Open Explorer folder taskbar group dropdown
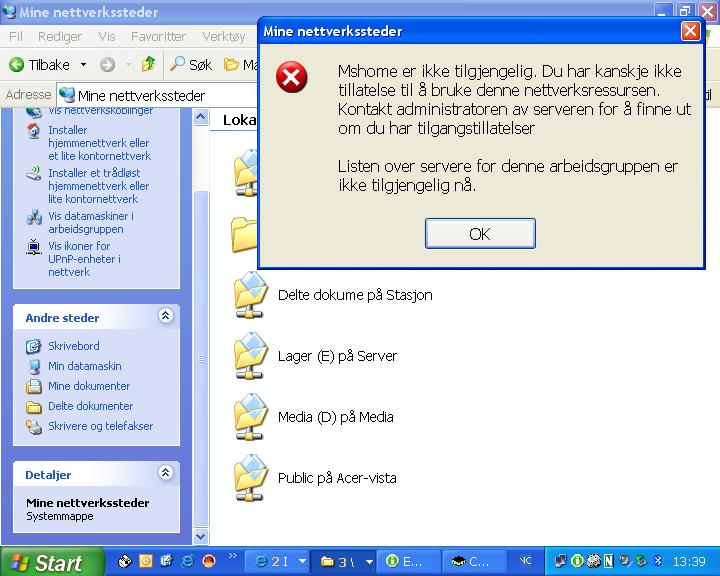 pyautogui.click(x=370, y=561)
